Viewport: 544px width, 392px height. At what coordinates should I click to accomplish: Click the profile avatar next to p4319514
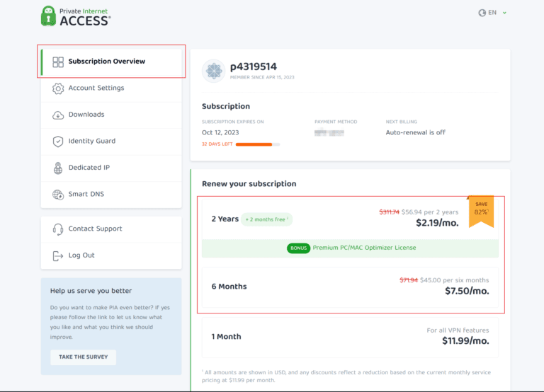213,70
